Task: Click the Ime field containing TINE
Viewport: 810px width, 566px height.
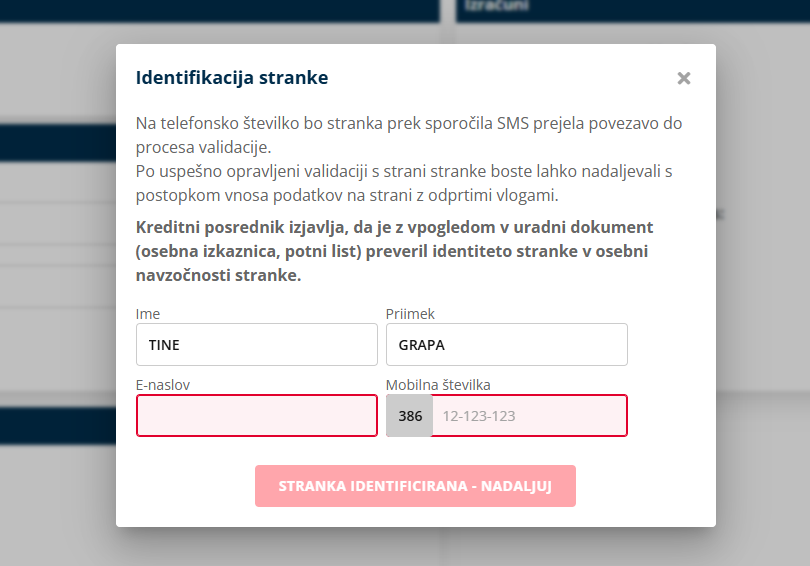Action: point(256,345)
